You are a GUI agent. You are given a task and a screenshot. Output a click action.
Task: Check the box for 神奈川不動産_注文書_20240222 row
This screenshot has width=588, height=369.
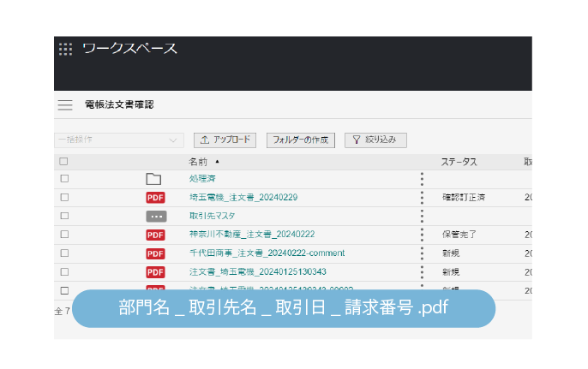click(64, 235)
